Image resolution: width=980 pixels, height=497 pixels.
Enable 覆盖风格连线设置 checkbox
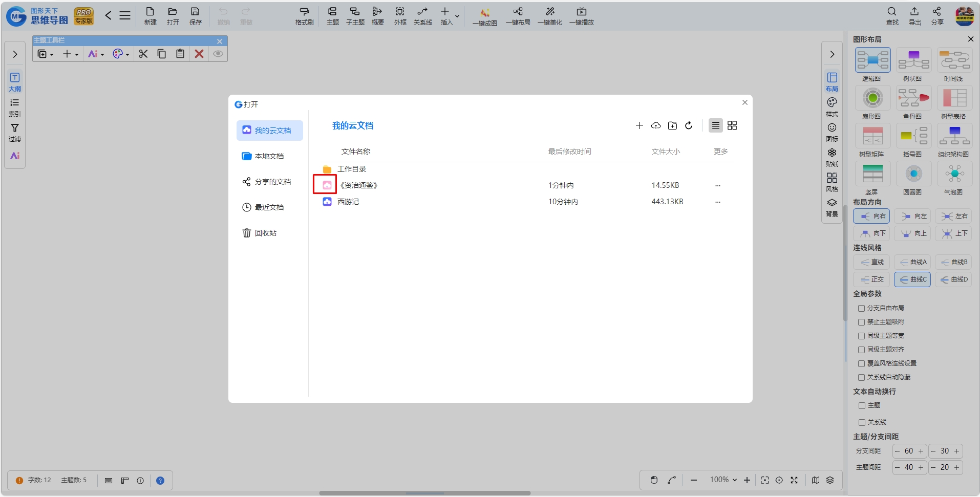pyautogui.click(x=862, y=363)
